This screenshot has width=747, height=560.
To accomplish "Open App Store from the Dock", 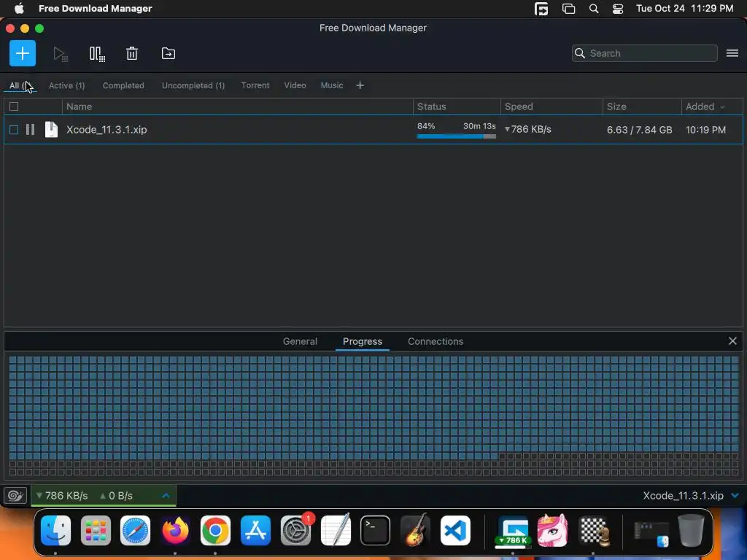I will (x=255, y=531).
